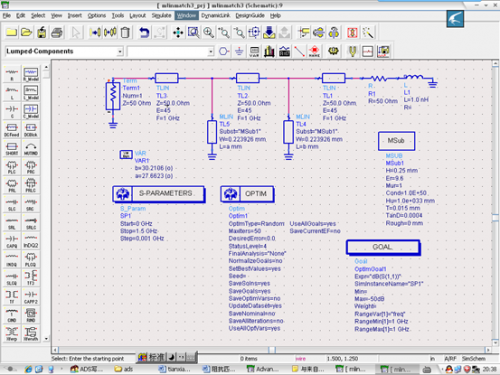Screen dimensions: 500x375
Task: Click the R1 resistor symbol in schematic
Action: [x=379, y=79]
